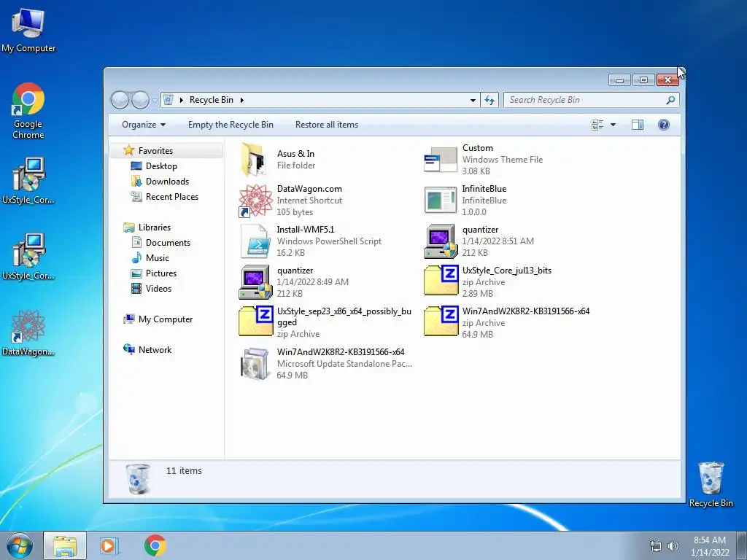This screenshot has height=560, width=747.
Task: Toggle the preview pane icon
Action: tap(637, 125)
